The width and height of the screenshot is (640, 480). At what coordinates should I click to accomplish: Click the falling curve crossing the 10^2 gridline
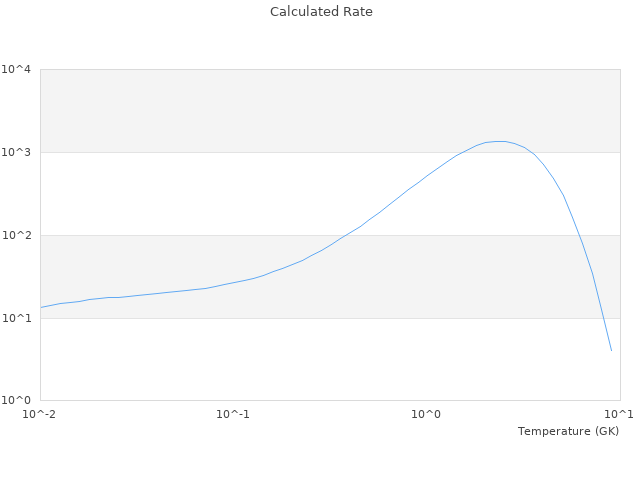579,235
